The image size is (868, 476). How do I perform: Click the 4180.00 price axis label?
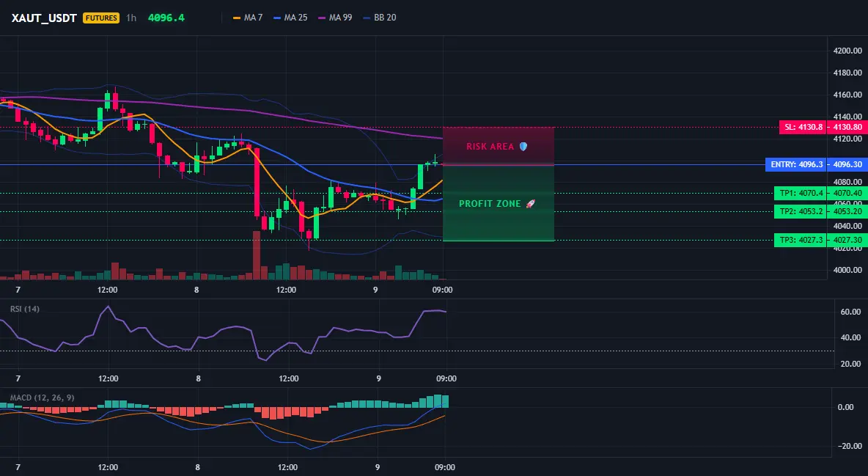pyautogui.click(x=847, y=73)
